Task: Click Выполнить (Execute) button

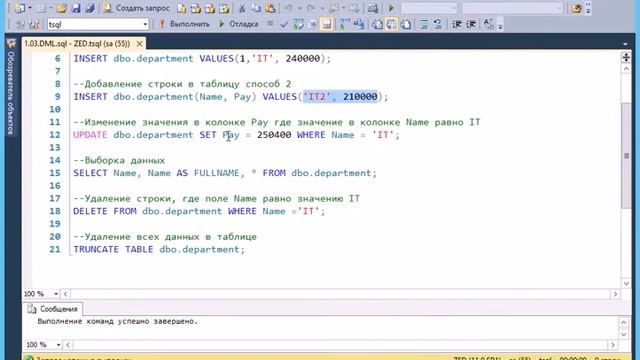Action: click(x=184, y=24)
